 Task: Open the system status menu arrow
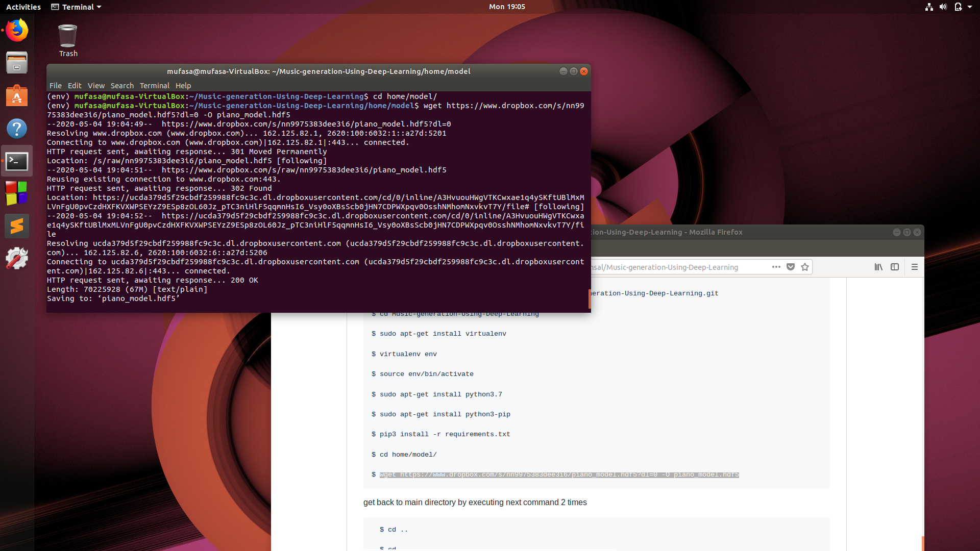[970, 7]
